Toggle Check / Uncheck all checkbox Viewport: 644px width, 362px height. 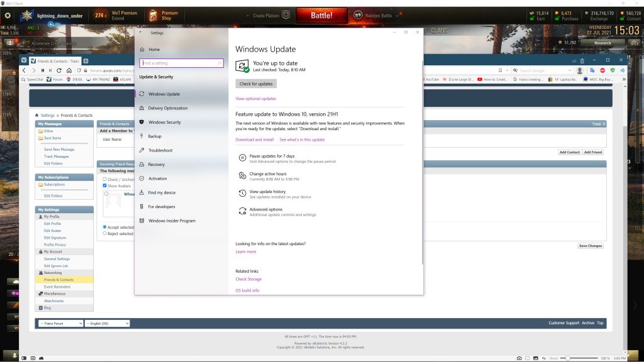coord(105,179)
